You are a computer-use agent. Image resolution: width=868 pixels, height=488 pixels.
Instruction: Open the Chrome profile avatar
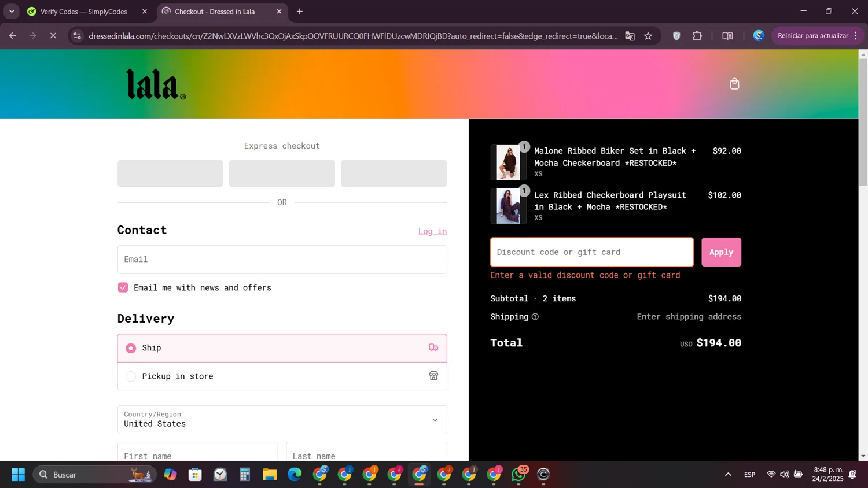coord(759,36)
